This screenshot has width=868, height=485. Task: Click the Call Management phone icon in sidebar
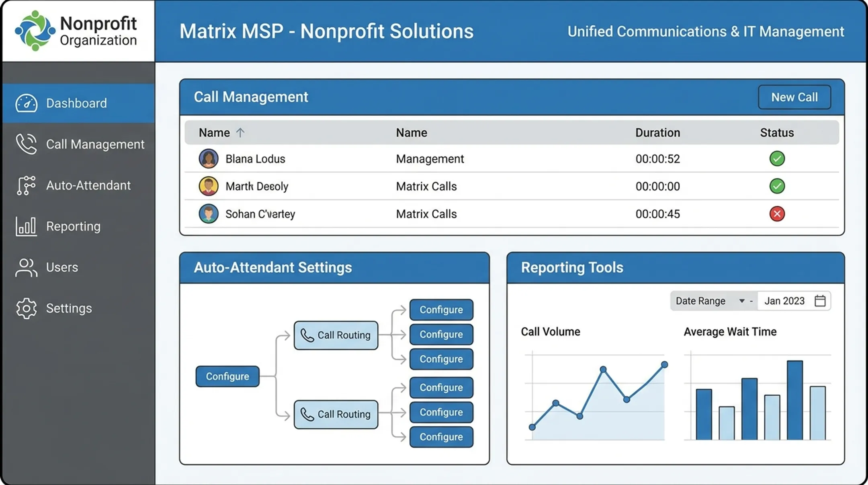click(27, 144)
